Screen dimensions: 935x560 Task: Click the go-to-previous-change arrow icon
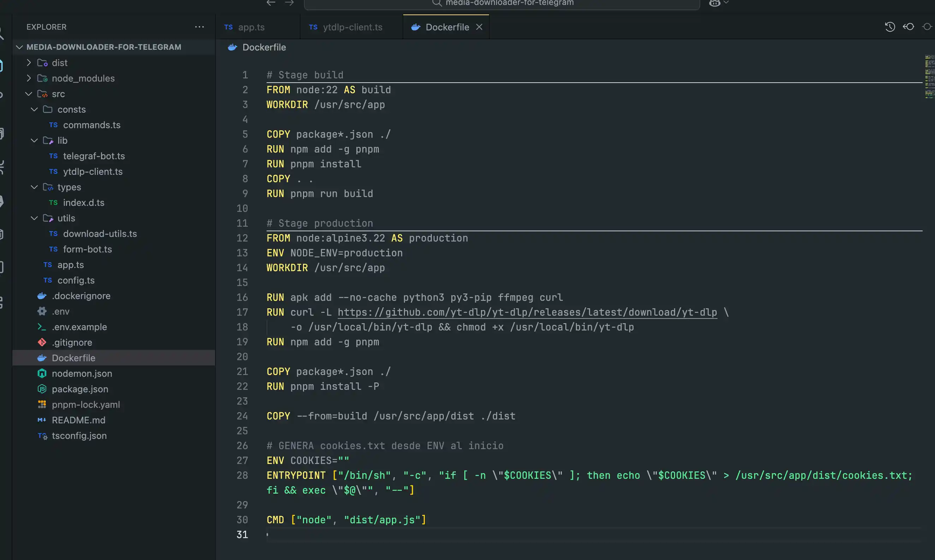pyautogui.click(x=908, y=27)
